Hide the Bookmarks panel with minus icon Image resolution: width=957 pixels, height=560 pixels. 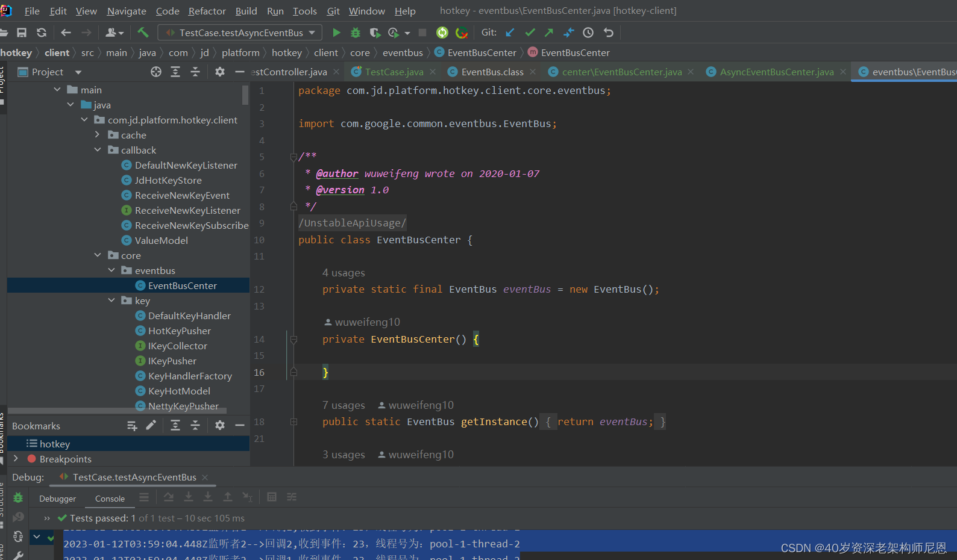pos(240,425)
